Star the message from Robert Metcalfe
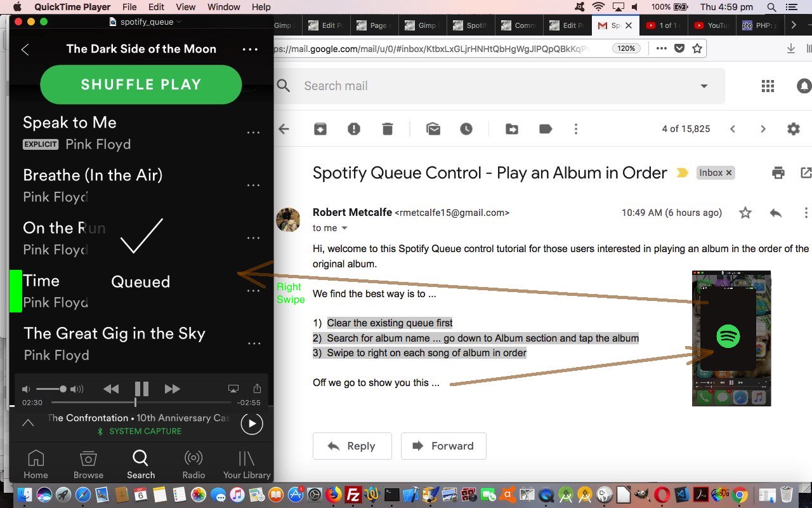Image resolution: width=812 pixels, height=508 pixels. tap(745, 213)
